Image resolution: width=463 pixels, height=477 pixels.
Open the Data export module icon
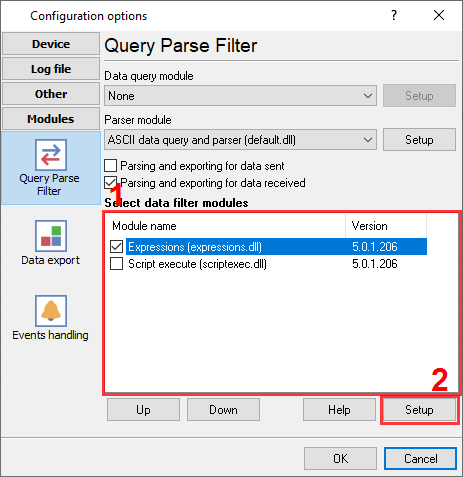coord(51,236)
